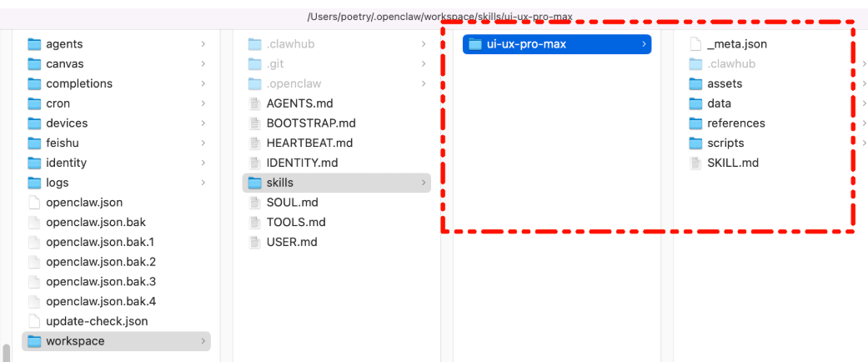Viewport: 868px width, 362px height.
Task: Select the openclaw.json.bak.1 file name
Action: pos(100,243)
